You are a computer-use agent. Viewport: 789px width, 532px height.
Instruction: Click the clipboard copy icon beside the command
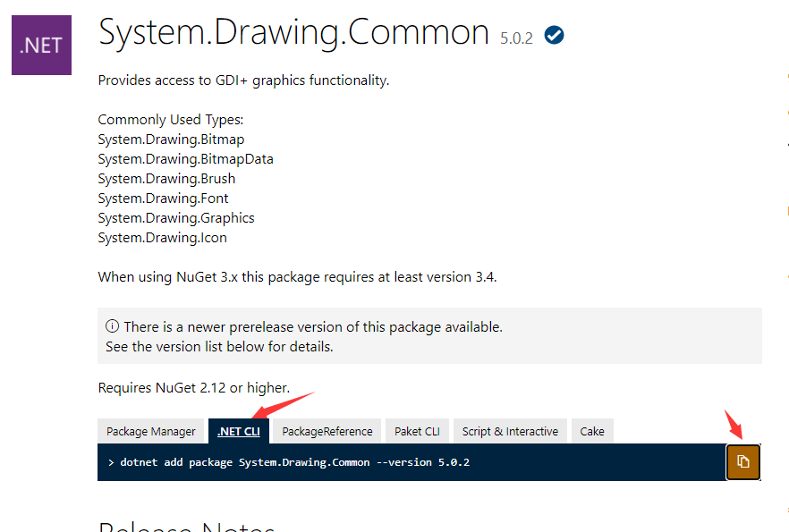pyautogui.click(x=742, y=462)
